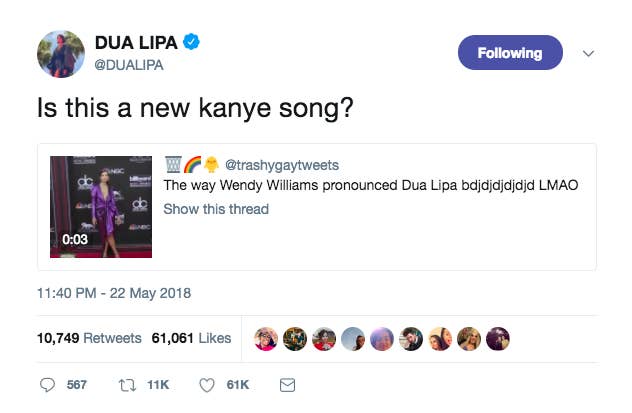Viewport: 632px width, 413px height.
Task: Click first liker avatar in row
Action: point(266,339)
